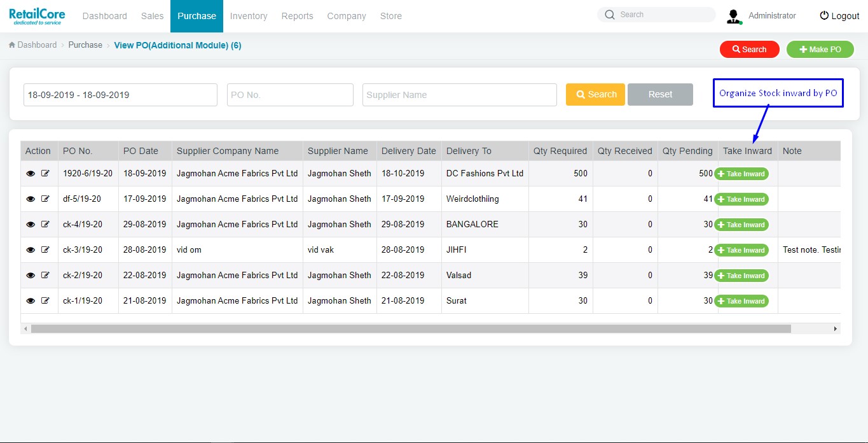Sort by Qty Received column header
The image size is (868, 443).
click(x=625, y=151)
